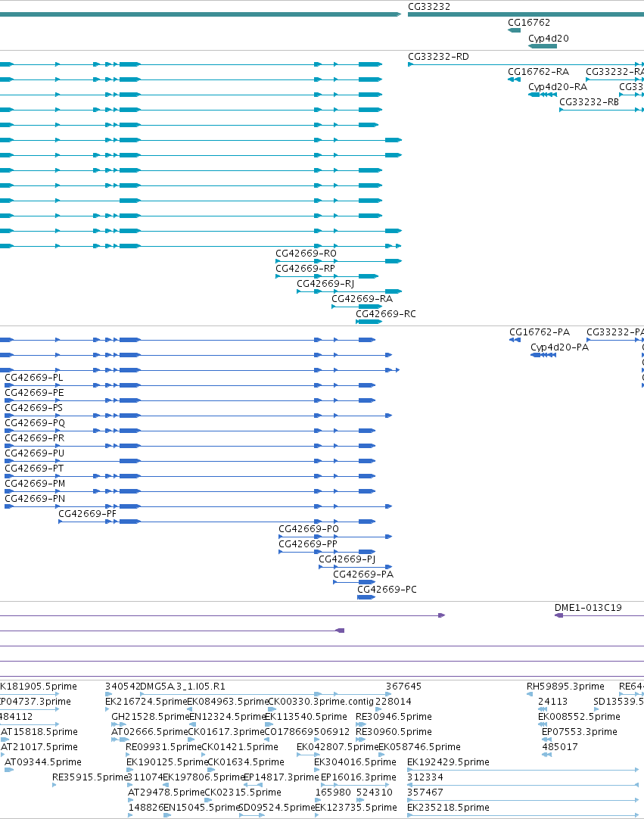Select the 524310 EST label
Screen dimensions: 644x819
pos(375,793)
